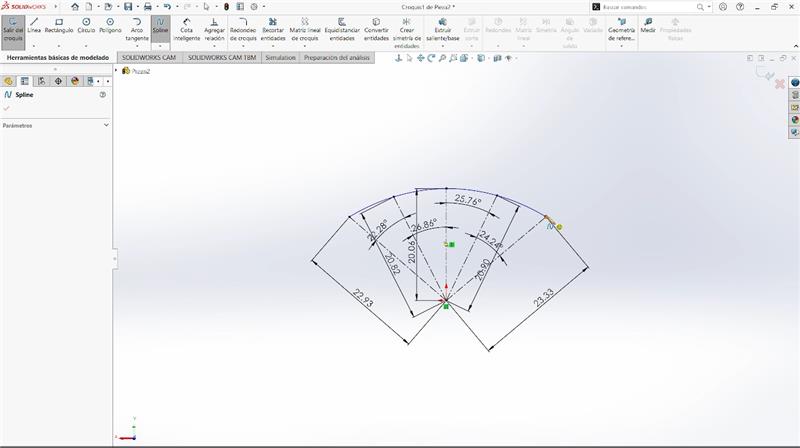Open the user account login icon
The image size is (800, 448).
coord(723,7)
